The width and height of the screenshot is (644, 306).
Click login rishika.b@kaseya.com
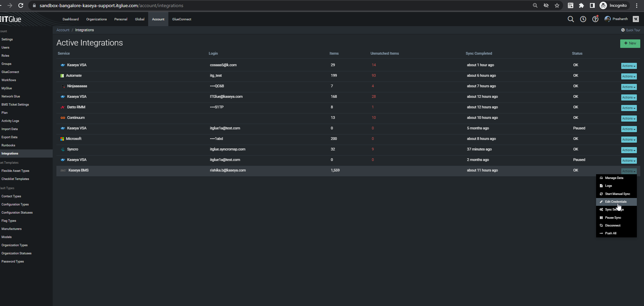click(x=228, y=170)
